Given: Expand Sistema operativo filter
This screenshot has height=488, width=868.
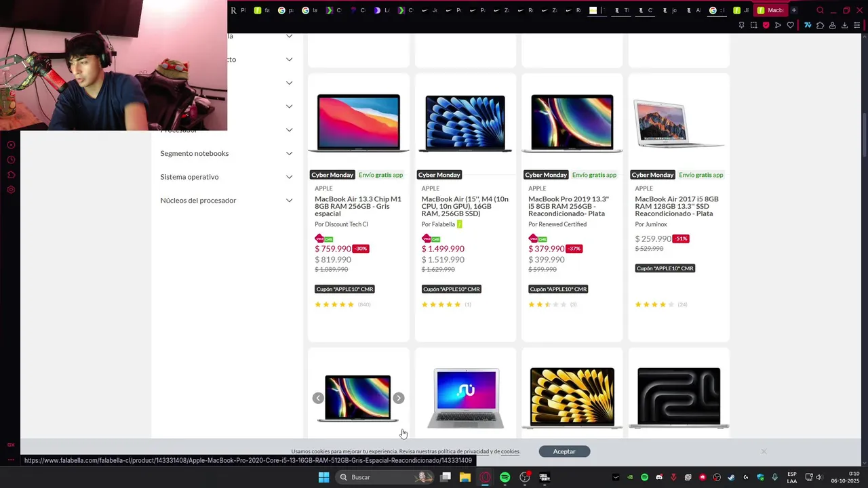Looking at the screenshot, I should 226,177.
